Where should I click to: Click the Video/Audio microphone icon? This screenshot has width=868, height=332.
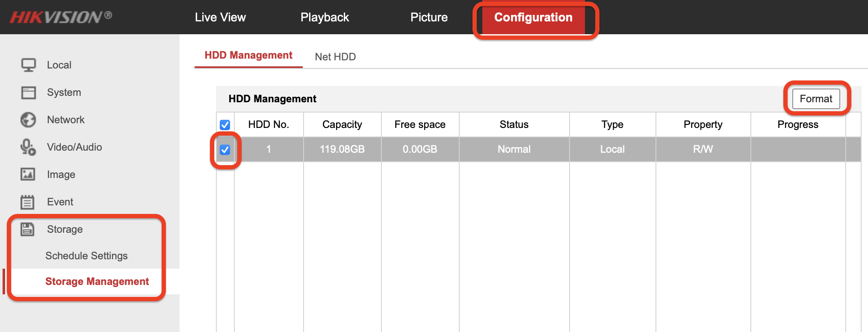[x=28, y=147]
